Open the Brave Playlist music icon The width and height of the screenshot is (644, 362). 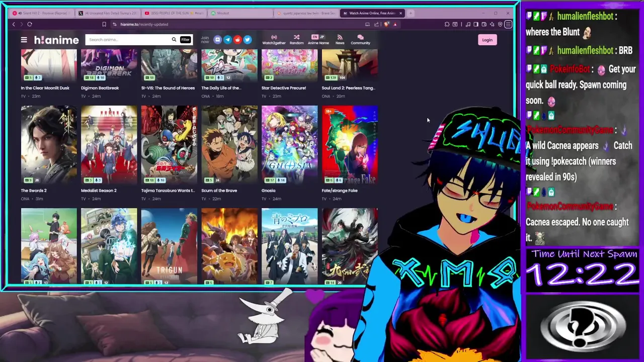(468, 24)
